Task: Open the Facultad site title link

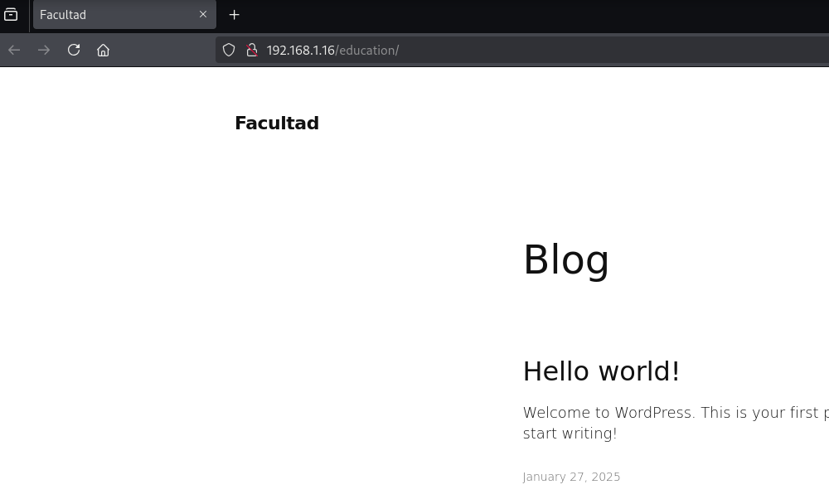Action: click(x=277, y=124)
